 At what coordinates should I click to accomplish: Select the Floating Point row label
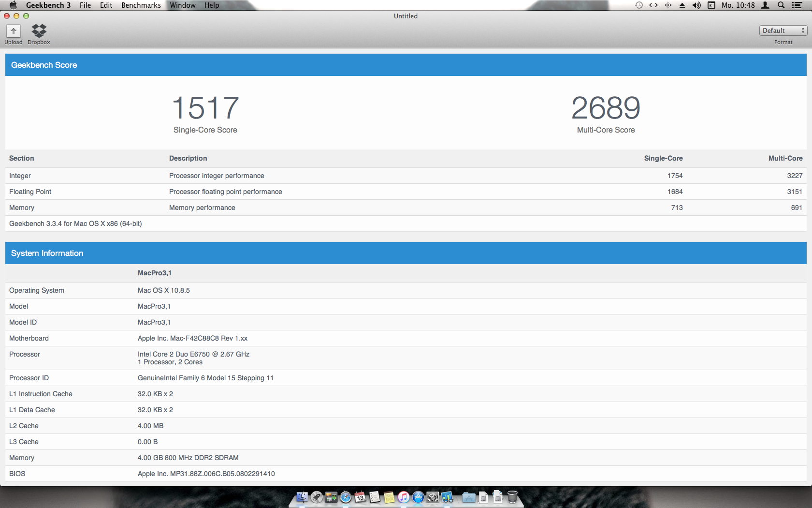pyautogui.click(x=30, y=192)
